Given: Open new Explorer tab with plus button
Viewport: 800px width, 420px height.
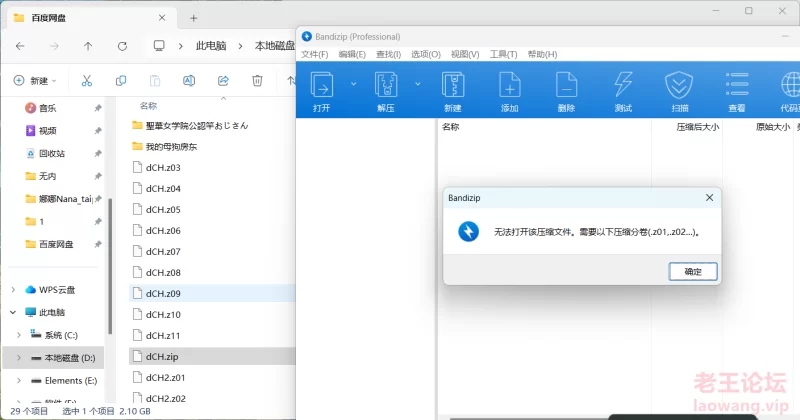Looking at the screenshot, I should 193,18.
